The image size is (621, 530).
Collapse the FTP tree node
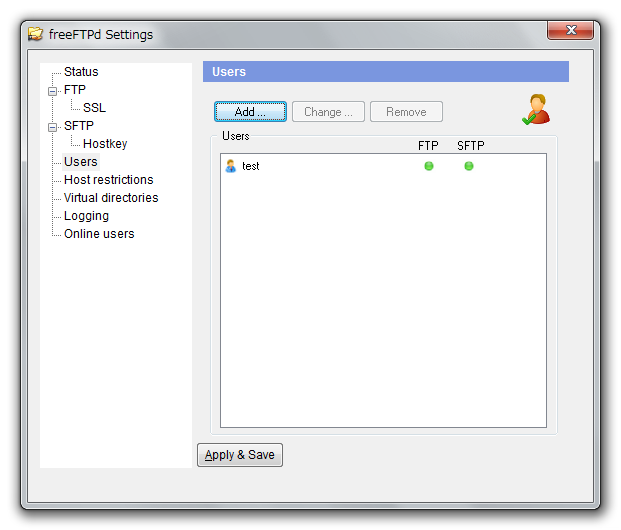point(52,92)
